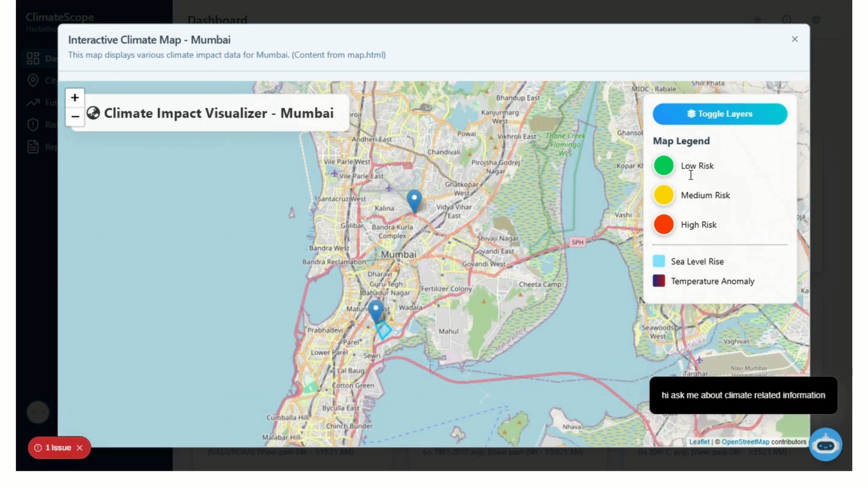
Task: Click the 'Fertilizer Colony' label on the map
Action: [x=446, y=289]
